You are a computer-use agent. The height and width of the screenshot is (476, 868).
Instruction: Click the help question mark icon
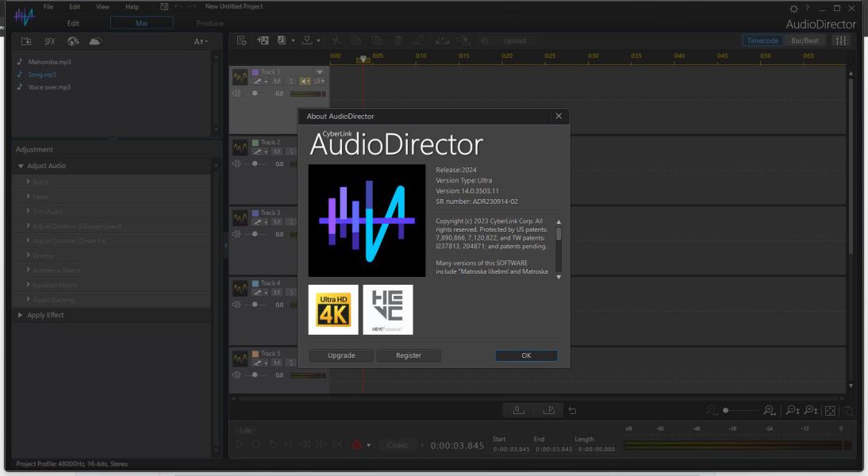click(x=807, y=8)
